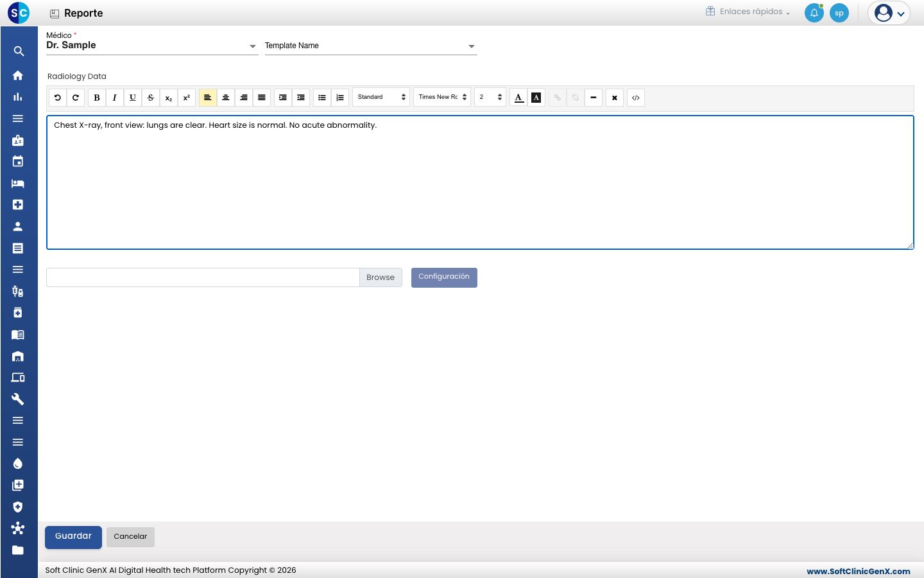Open the Médico dropdown
Image resolution: width=924 pixels, height=578 pixels.
click(152, 46)
